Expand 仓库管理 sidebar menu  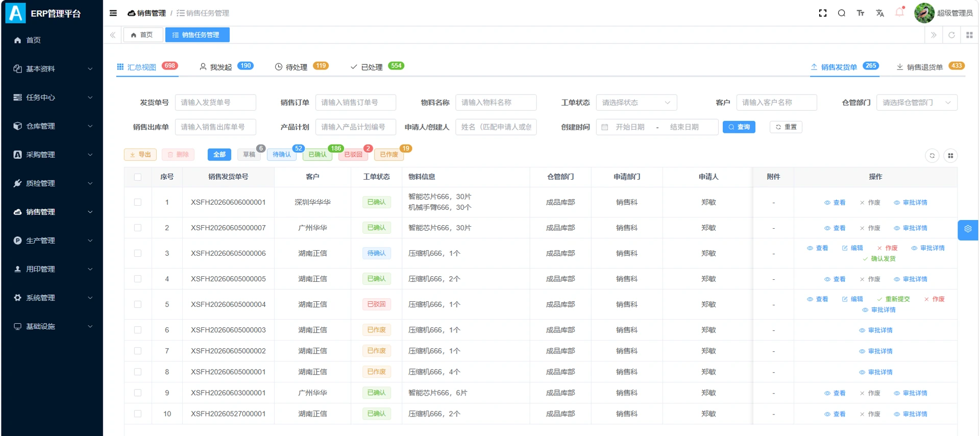[51, 126]
